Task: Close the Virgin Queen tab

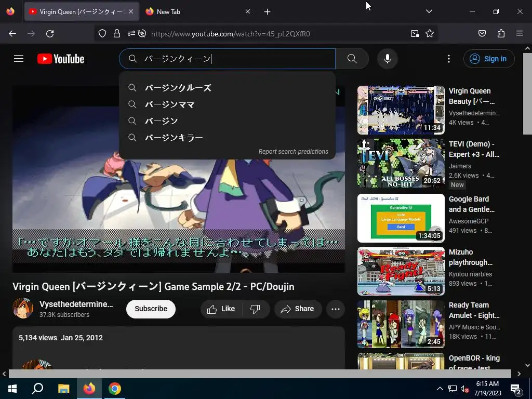Action: [131, 11]
